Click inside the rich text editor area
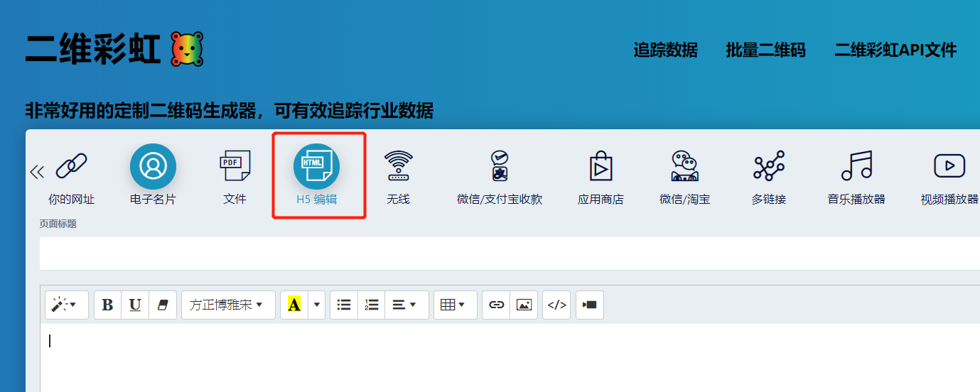 510,358
